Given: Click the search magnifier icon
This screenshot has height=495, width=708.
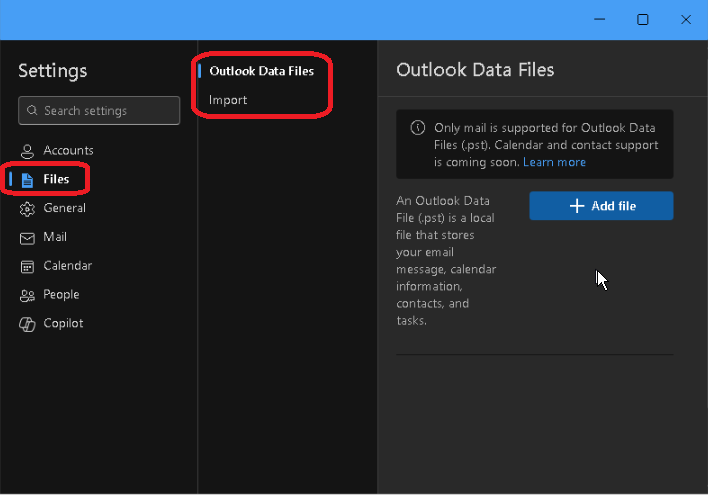Looking at the screenshot, I should (x=32, y=110).
